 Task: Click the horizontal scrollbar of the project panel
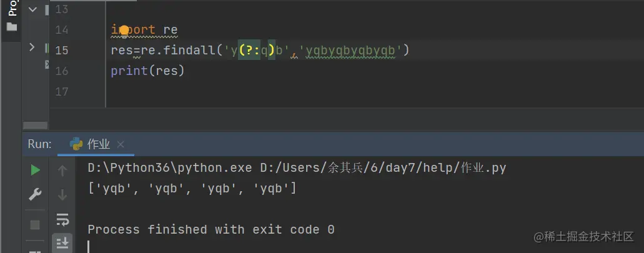36,125
